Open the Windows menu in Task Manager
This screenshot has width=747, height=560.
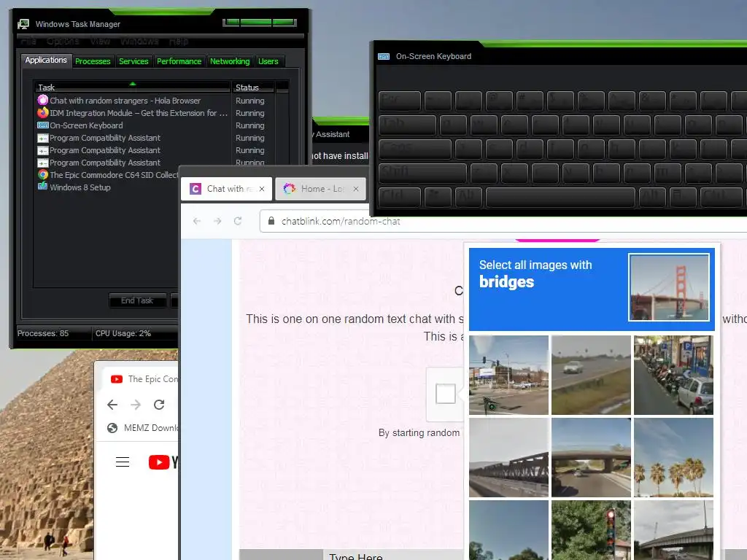pos(139,42)
